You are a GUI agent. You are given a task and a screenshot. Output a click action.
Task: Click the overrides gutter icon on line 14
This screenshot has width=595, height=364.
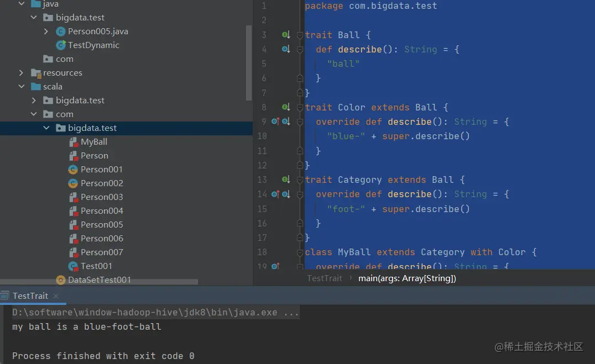pos(275,194)
